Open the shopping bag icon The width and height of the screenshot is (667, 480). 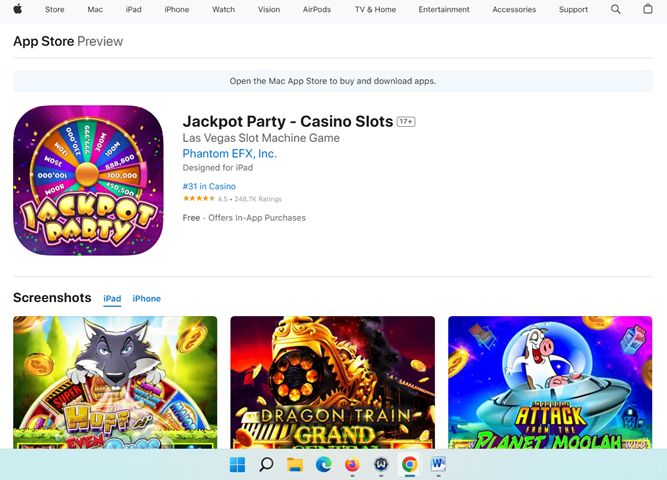pyautogui.click(x=647, y=9)
